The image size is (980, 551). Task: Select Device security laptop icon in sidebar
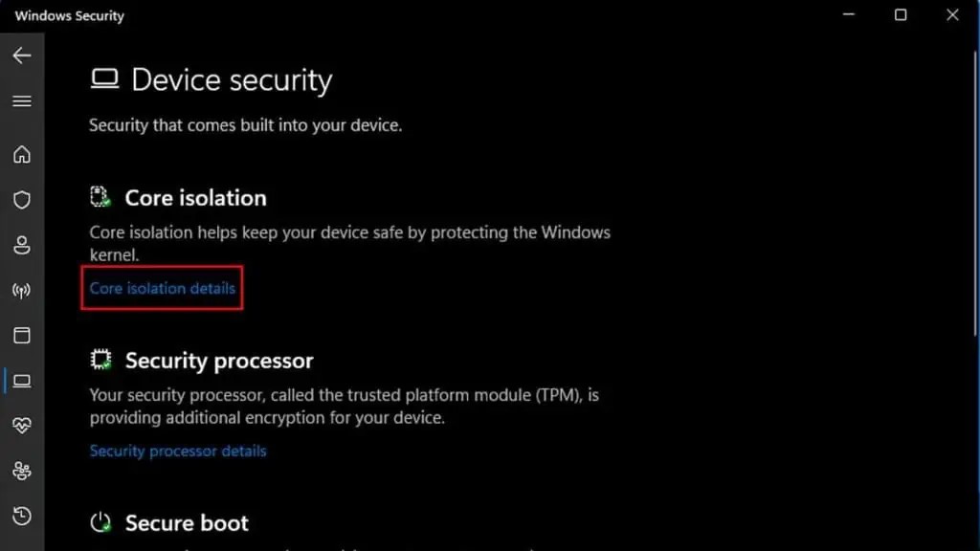coord(22,381)
